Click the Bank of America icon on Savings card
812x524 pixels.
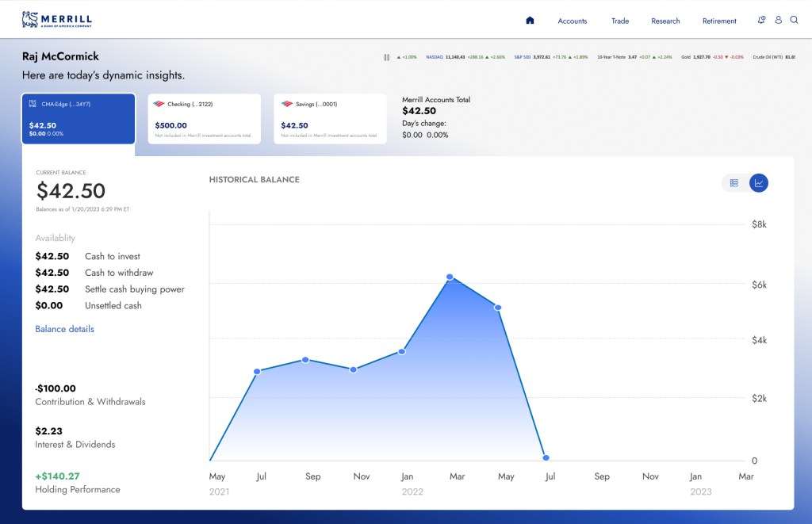pyautogui.click(x=286, y=104)
